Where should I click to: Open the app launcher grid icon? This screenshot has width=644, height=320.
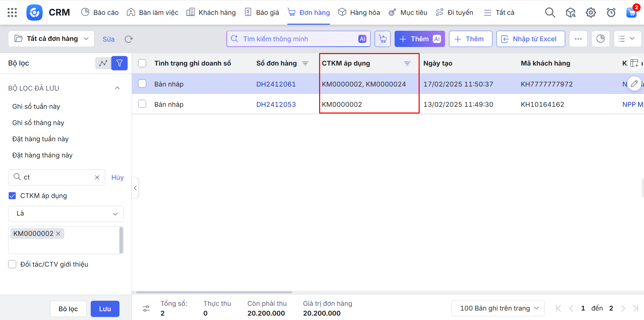pyautogui.click(x=12, y=13)
